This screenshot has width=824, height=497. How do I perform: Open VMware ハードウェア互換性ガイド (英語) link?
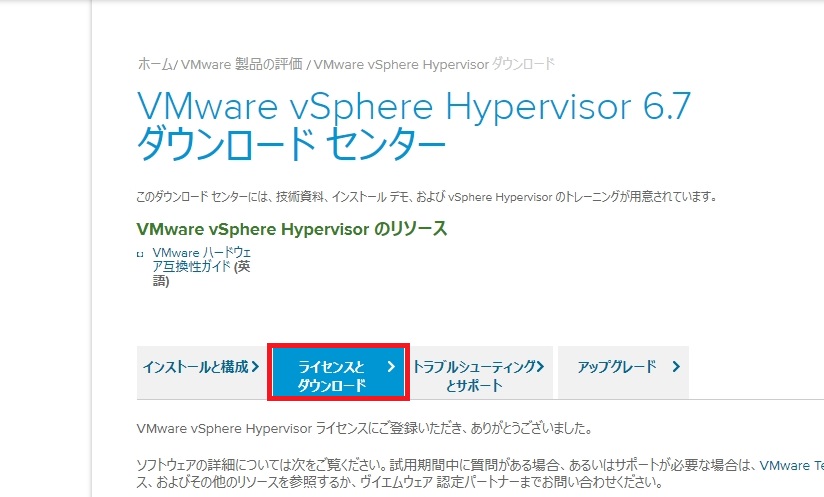tap(201, 267)
